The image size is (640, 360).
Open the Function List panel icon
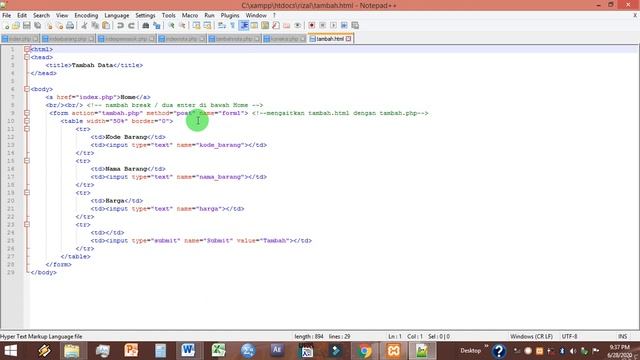pos(276,25)
